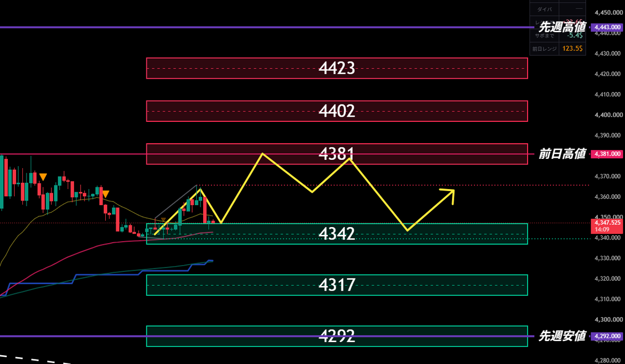Screen dimensions: 625x364
Task: Click the 4,450.000 price axis label
Action: [x=609, y=12]
